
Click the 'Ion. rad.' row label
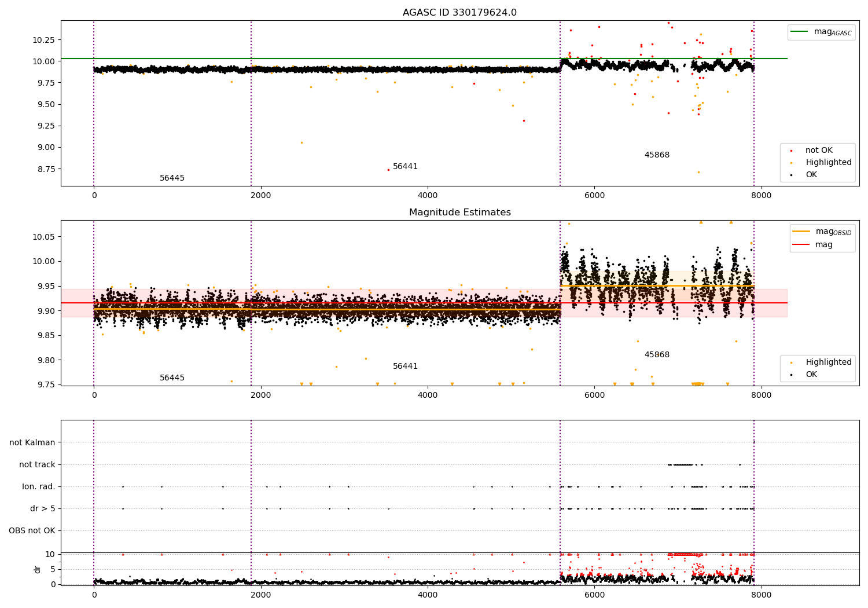coord(39,486)
